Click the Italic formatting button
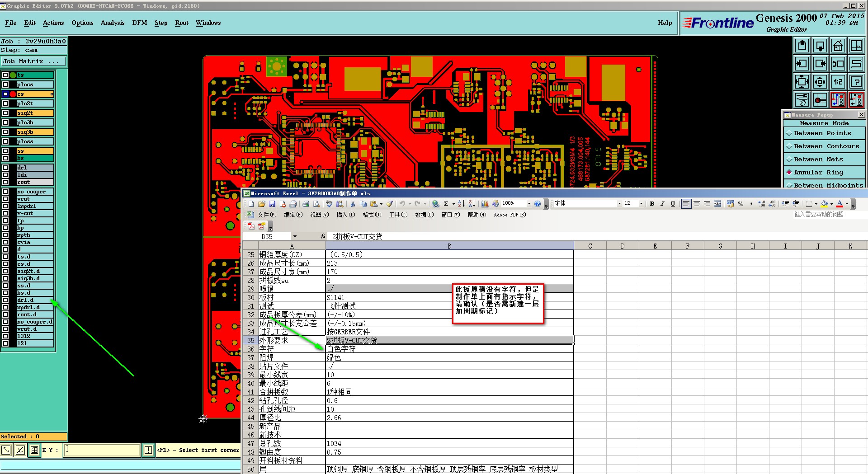This screenshot has height=474, width=868. point(662,204)
